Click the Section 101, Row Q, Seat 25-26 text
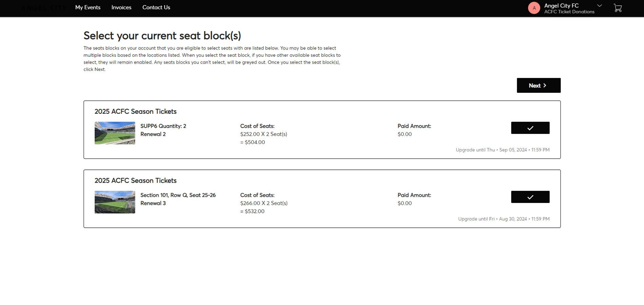 pos(178,195)
